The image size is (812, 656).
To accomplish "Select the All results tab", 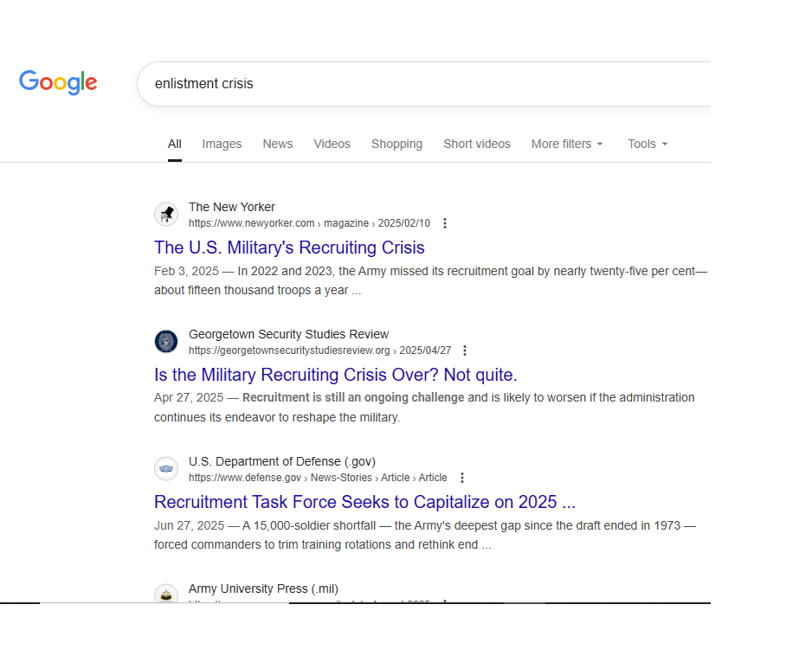I will point(175,144).
